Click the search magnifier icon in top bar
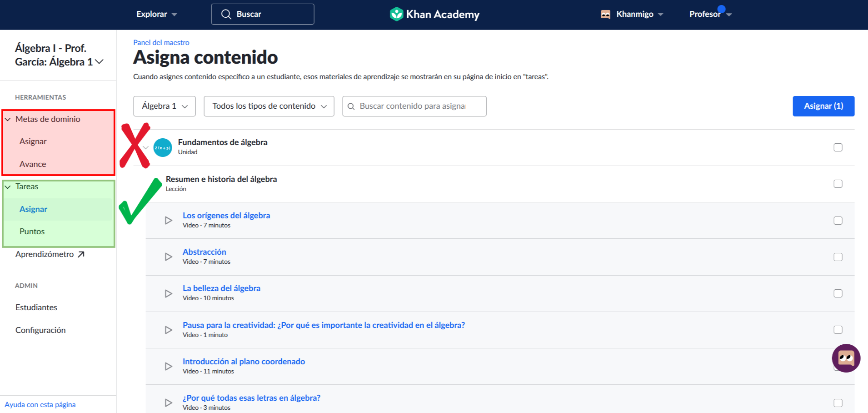 point(226,14)
